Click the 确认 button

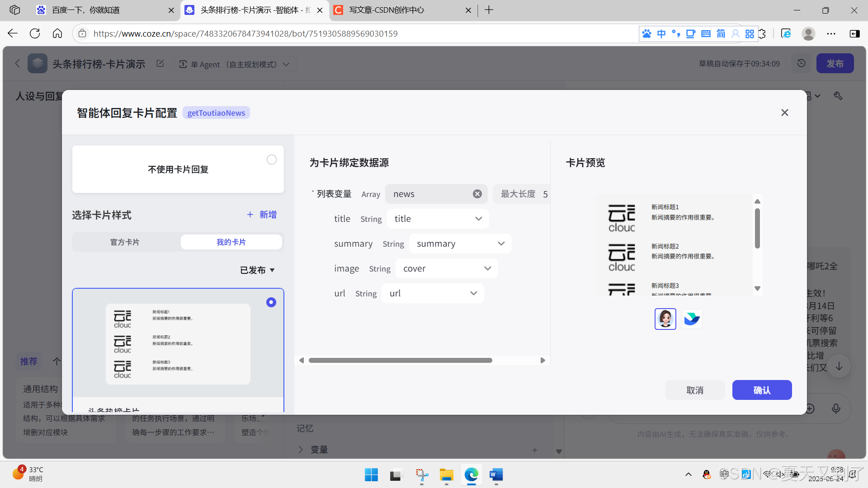click(x=762, y=390)
